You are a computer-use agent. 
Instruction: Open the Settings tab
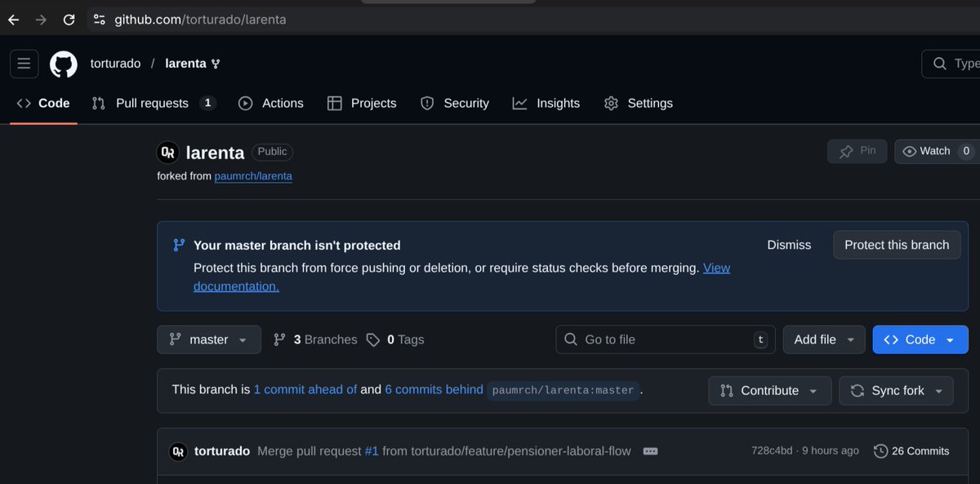(x=639, y=104)
